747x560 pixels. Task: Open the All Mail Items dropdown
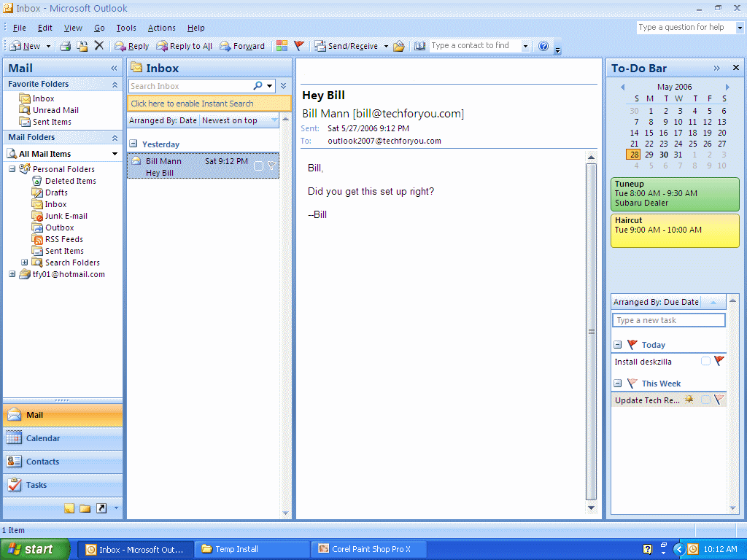pos(115,154)
